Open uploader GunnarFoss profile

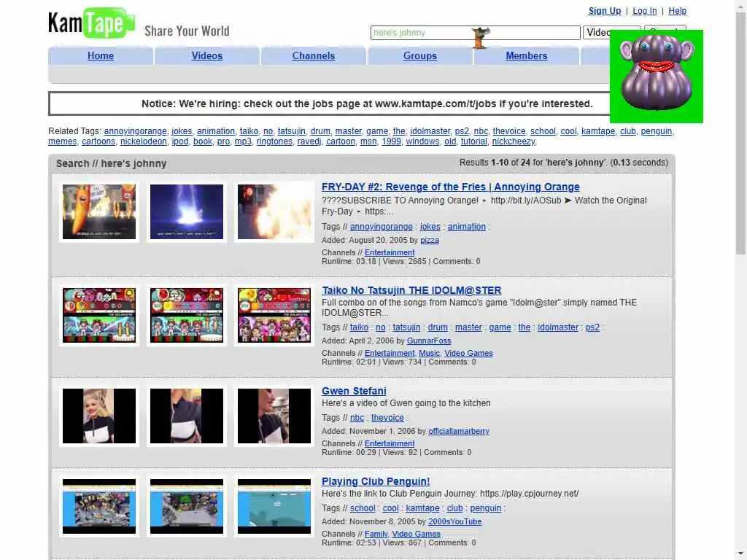pyautogui.click(x=429, y=341)
